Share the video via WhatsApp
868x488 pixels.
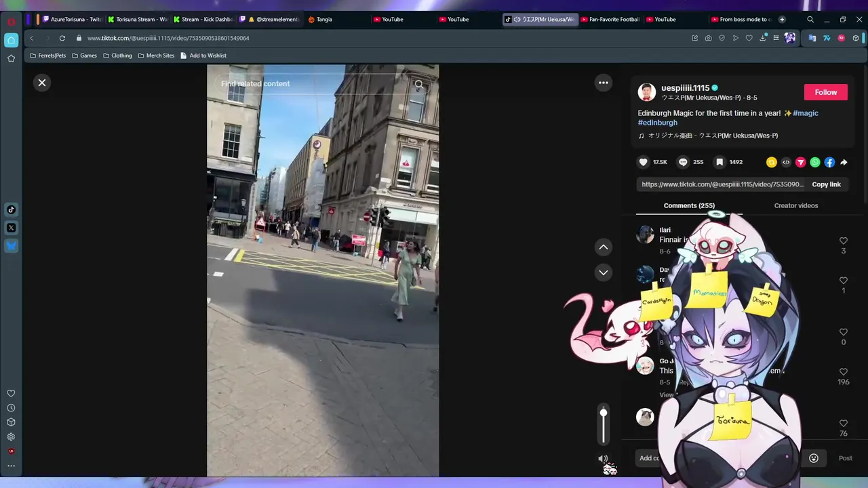[815, 162]
